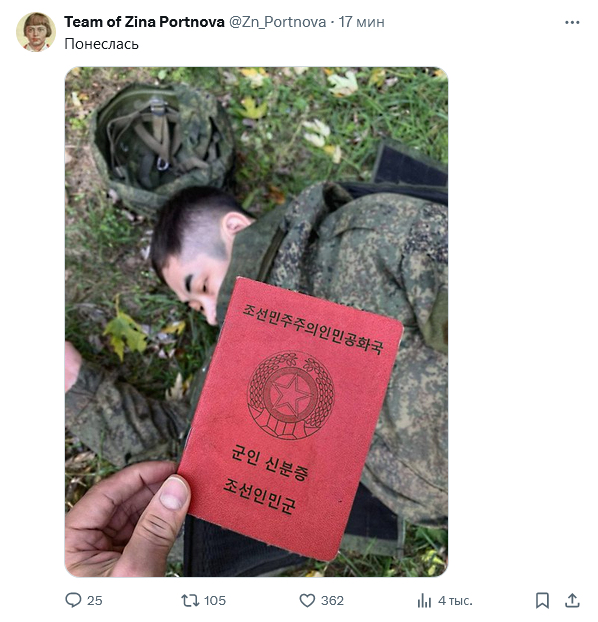This screenshot has width=598, height=622.
Task: Like the post with the heart icon
Action: pyautogui.click(x=307, y=601)
